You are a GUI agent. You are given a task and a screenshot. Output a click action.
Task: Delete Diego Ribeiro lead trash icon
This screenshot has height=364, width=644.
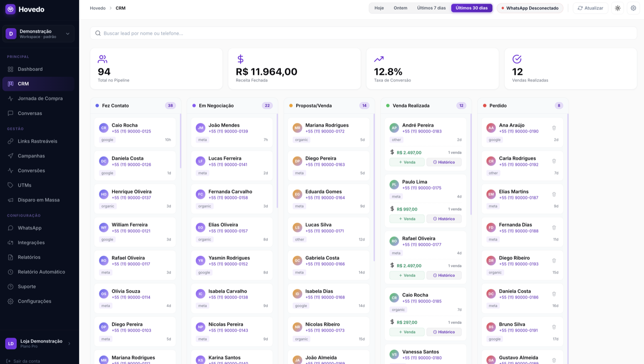(x=554, y=261)
